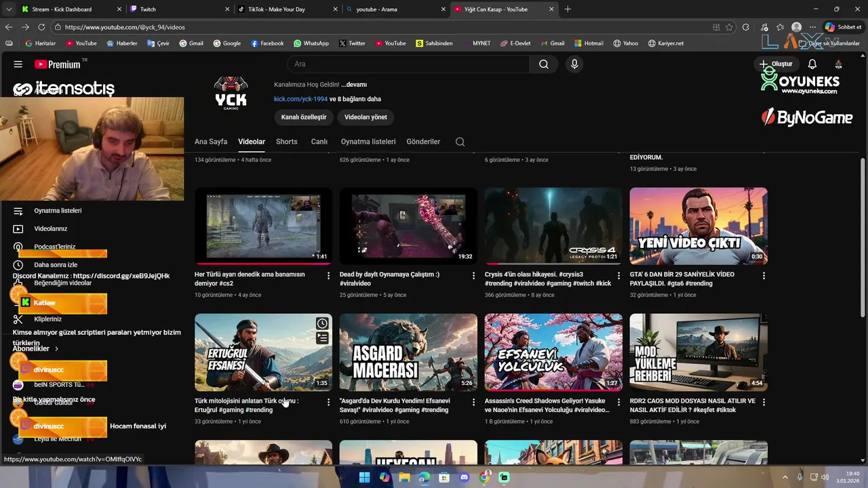Open the YCK Gaming channel avatar
Viewport: 868px width, 488px height.
(231, 94)
